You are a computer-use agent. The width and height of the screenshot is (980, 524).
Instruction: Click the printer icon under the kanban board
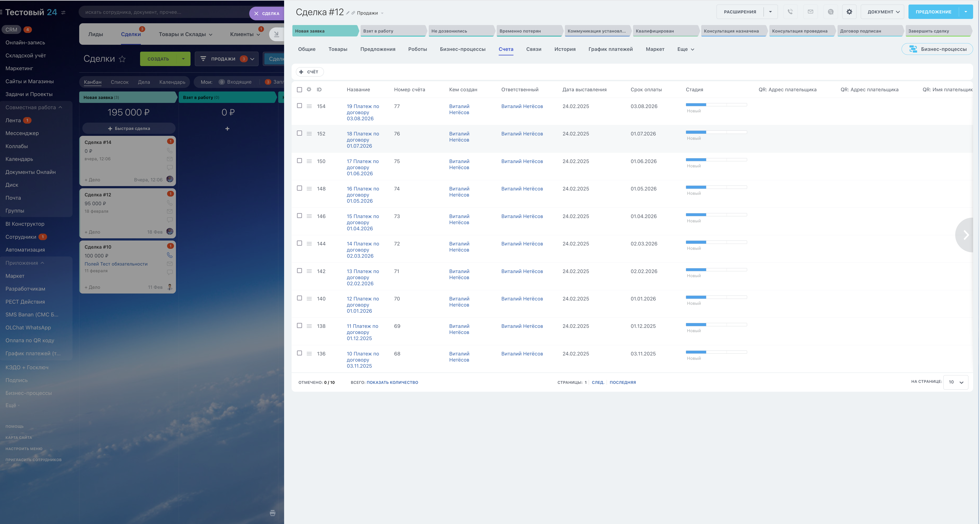[x=272, y=513]
